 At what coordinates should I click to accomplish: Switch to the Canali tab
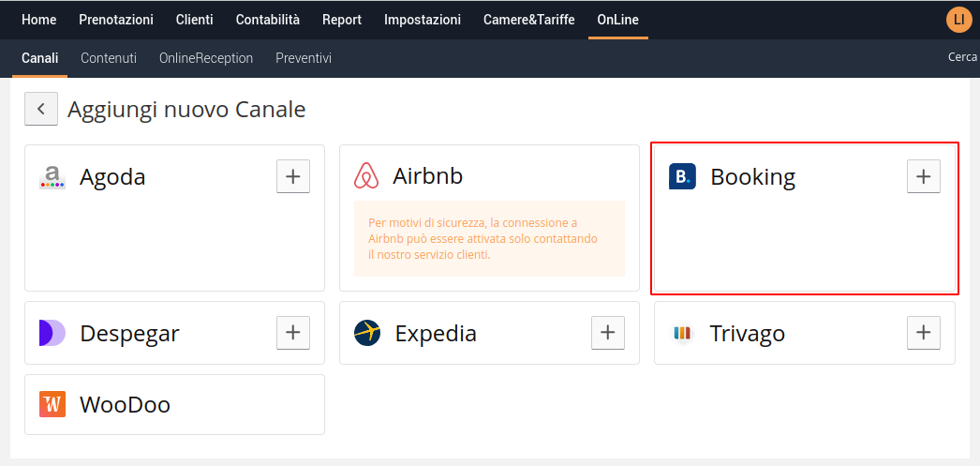[40, 58]
